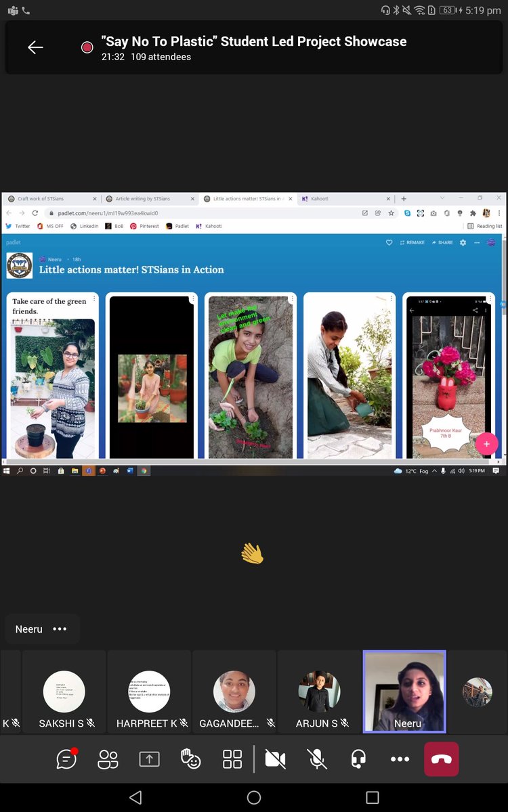
Task: Click the Windows Start button
Action: 7,470
